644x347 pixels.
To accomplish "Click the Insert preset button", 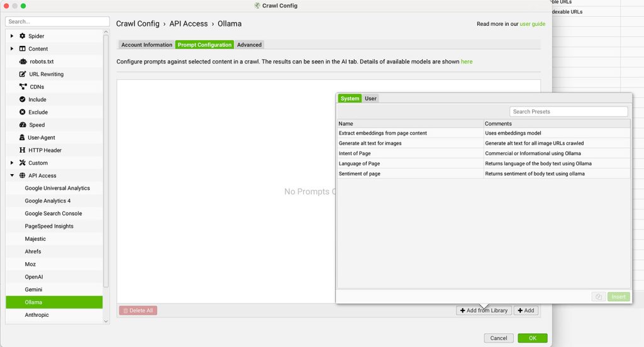I will point(619,297).
